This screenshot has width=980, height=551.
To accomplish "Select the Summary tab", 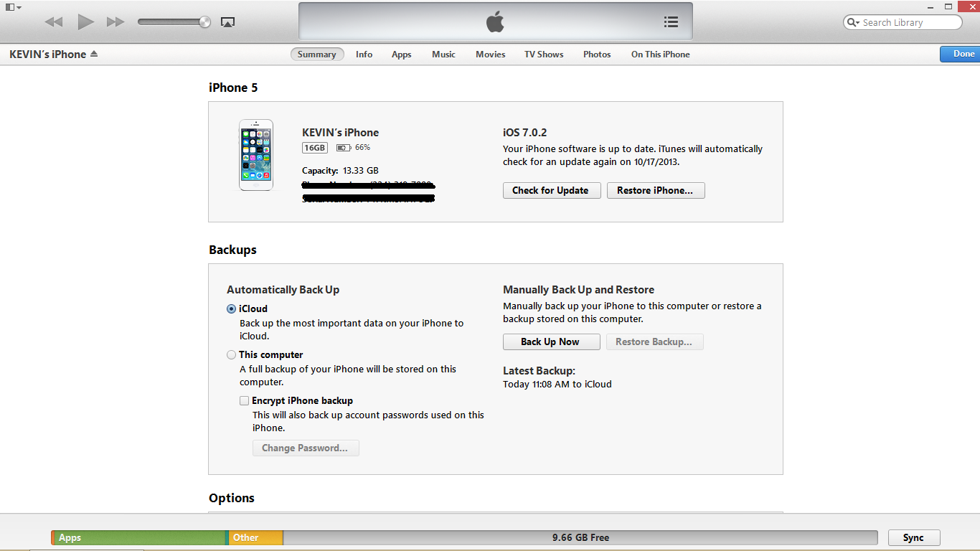I will click(x=317, y=55).
